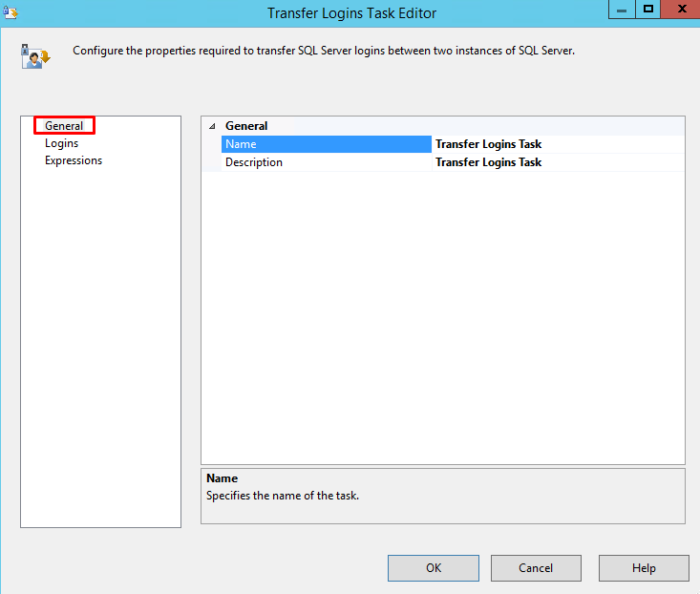Click the Description value field

click(x=558, y=162)
